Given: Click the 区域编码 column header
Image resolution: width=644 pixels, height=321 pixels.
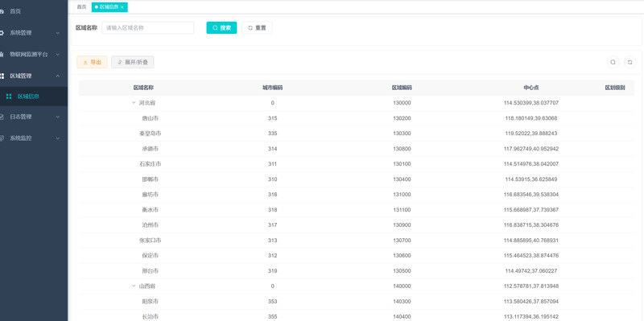Looking at the screenshot, I should pyautogui.click(x=402, y=88).
